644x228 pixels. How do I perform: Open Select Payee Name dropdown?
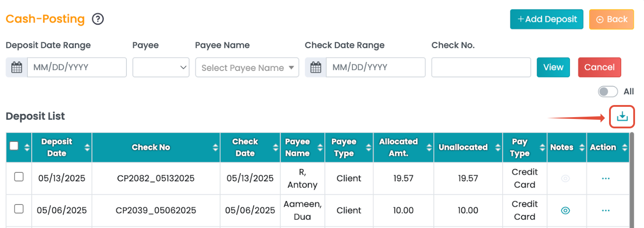pyautogui.click(x=247, y=68)
